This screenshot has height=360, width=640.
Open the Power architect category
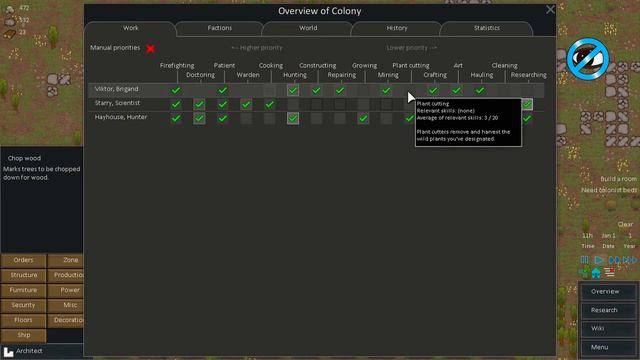pyautogui.click(x=65, y=290)
